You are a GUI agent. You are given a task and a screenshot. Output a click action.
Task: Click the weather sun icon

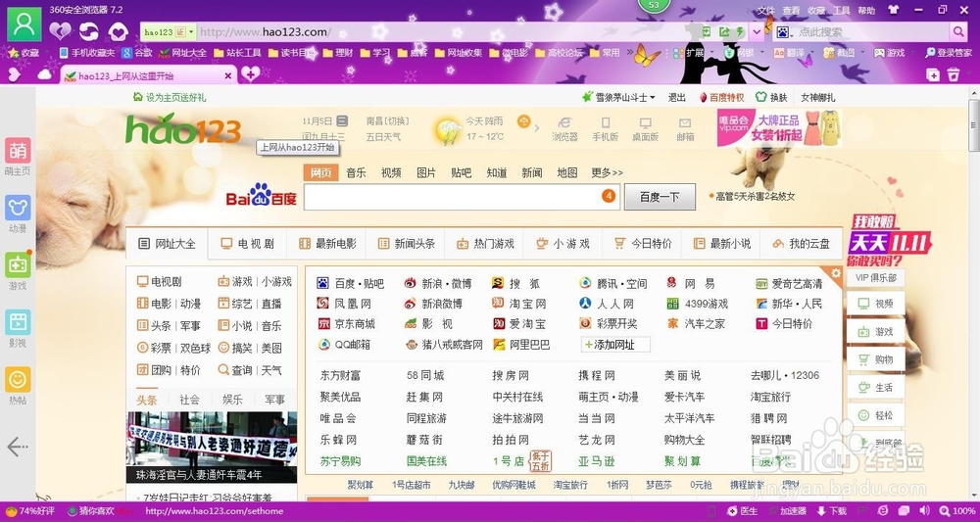pyautogui.click(x=449, y=130)
